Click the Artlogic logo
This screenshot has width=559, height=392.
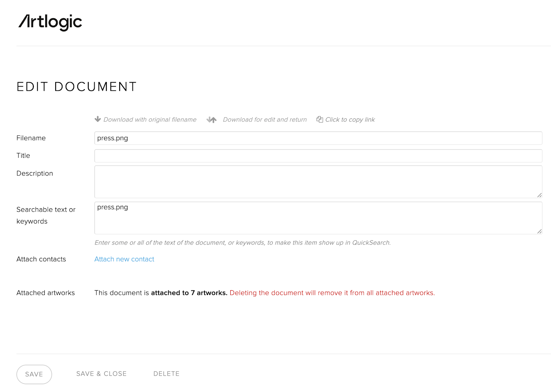click(50, 22)
